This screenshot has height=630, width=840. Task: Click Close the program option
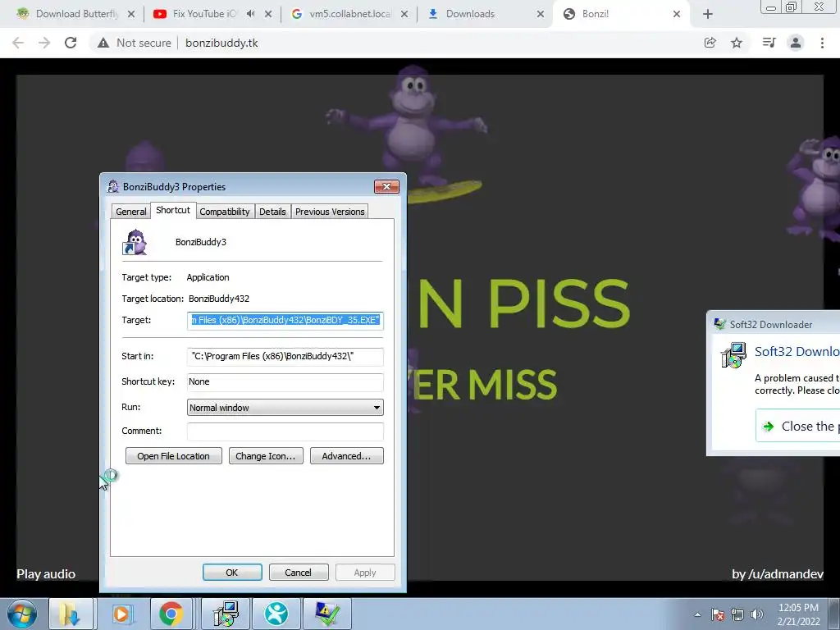[798, 427]
